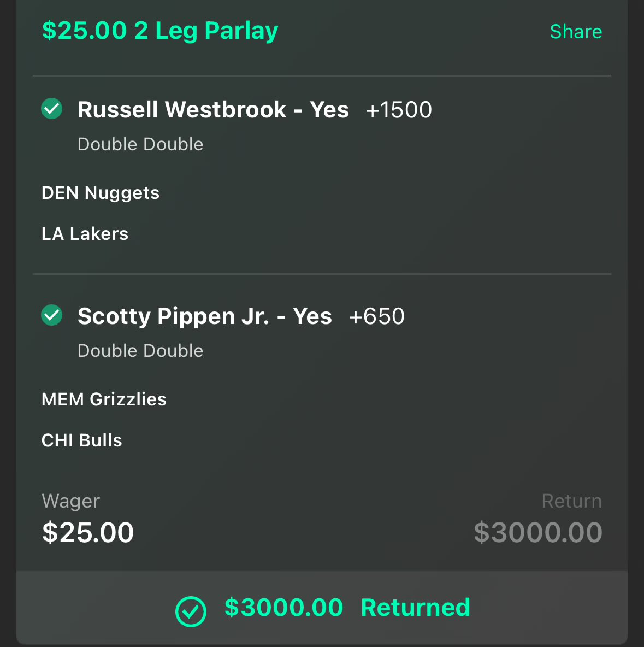Click the Return label
Image resolution: width=644 pixels, height=647 pixels.
(572, 501)
